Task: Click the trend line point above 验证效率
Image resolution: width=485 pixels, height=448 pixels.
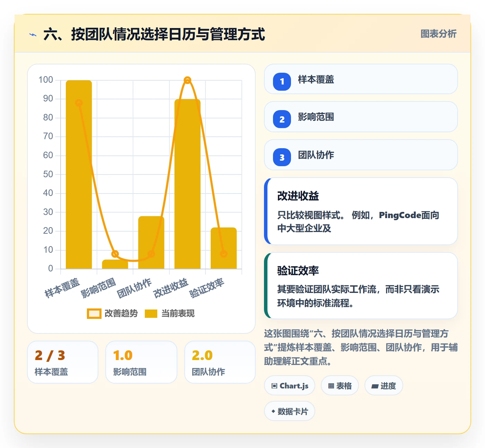Action: click(x=224, y=254)
